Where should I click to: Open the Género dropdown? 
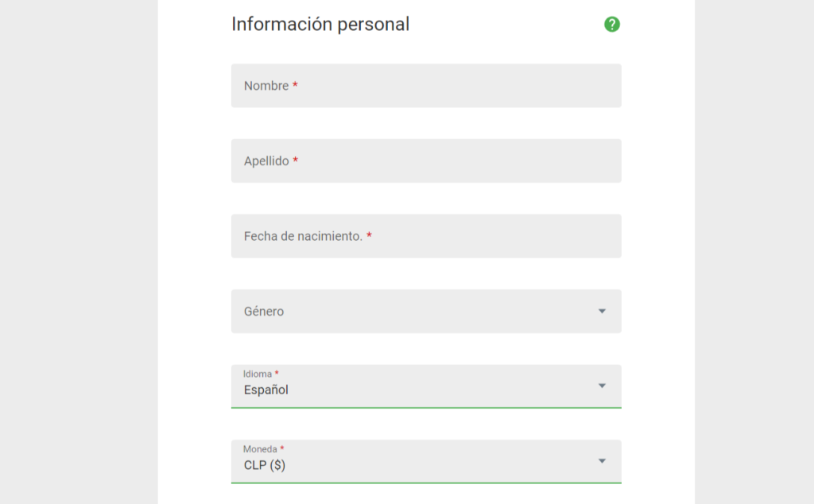pyautogui.click(x=413, y=312)
